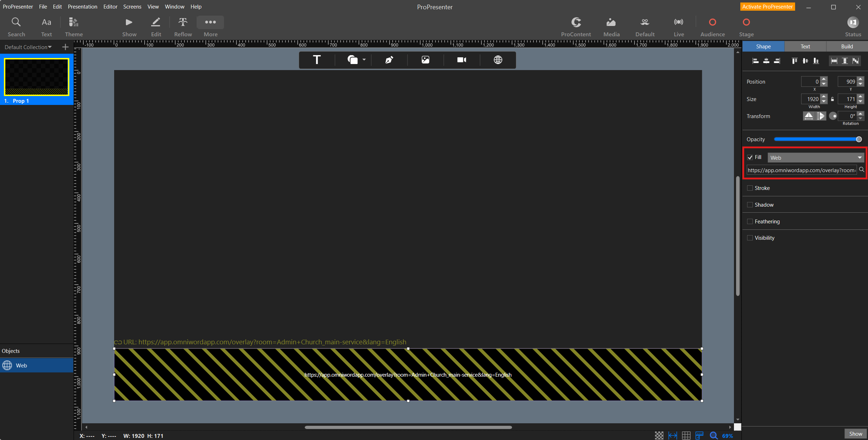Viewport: 868px width, 440px height.
Task: Open the zoom percentage control
Action: coord(727,436)
